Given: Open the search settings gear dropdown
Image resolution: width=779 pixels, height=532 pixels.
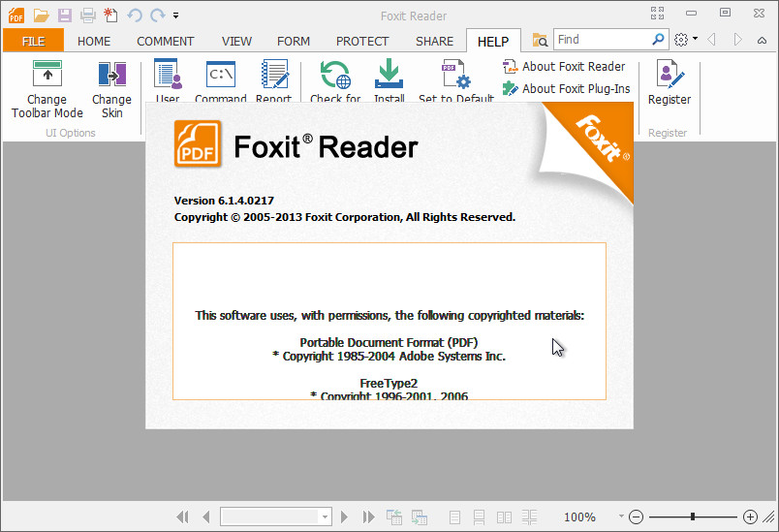Looking at the screenshot, I should click(x=686, y=39).
